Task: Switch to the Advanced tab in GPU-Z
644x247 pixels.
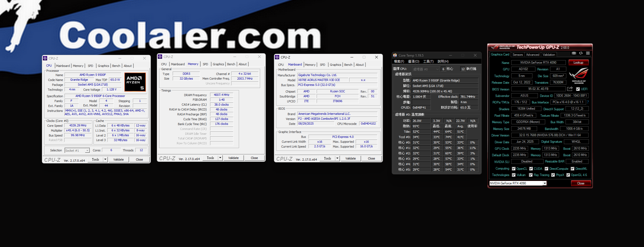Action: [x=533, y=55]
